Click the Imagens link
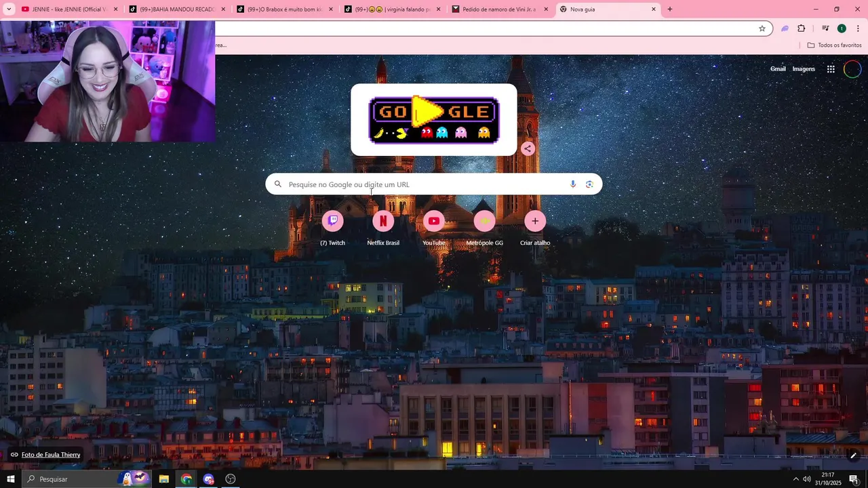868x488 pixels. (804, 69)
